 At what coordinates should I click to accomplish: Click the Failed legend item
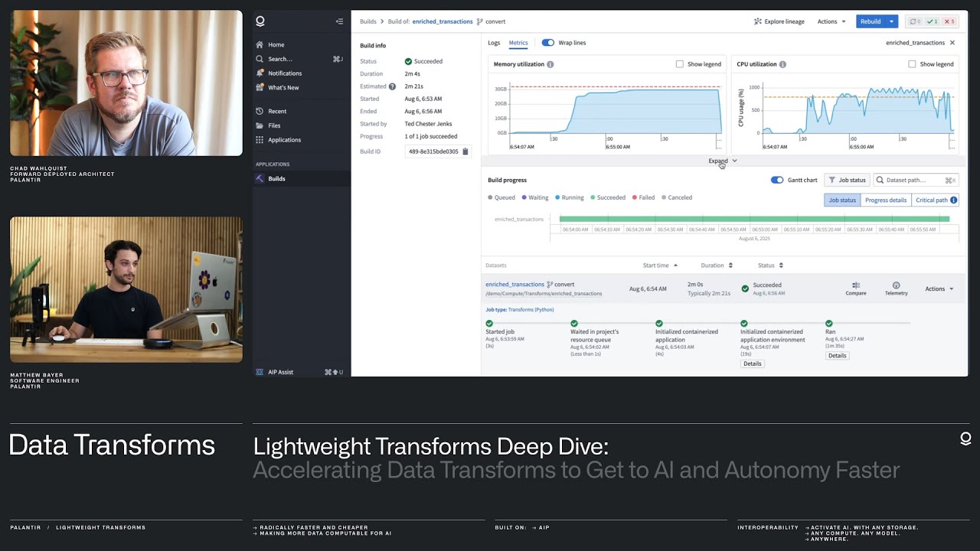point(643,197)
